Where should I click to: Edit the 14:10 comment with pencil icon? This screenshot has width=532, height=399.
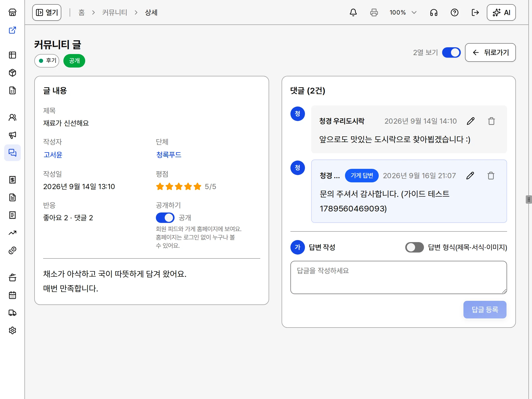point(470,121)
